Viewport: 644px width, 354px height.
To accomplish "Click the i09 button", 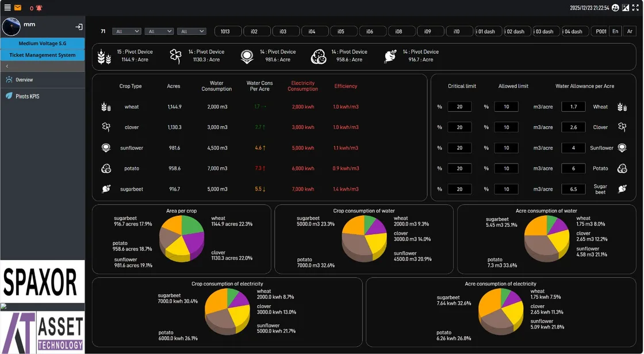I will pyautogui.click(x=431, y=31).
